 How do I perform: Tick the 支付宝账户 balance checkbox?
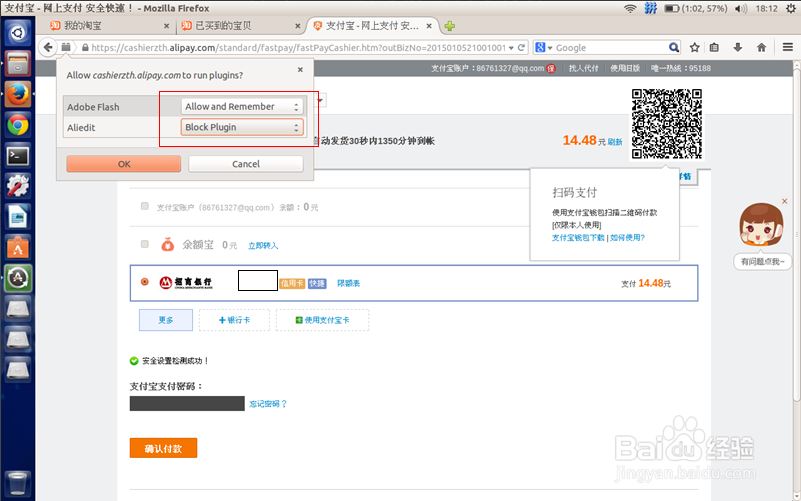145,206
